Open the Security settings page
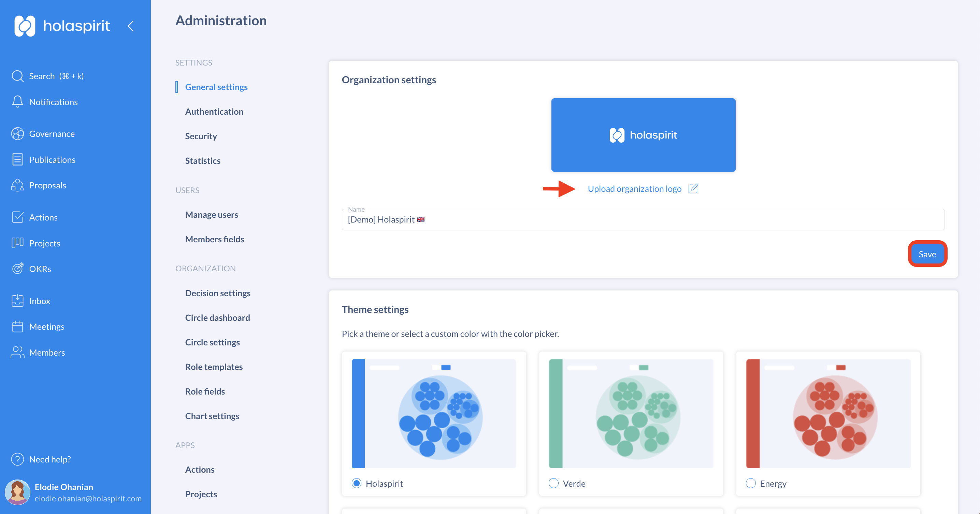The width and height of the screenshot is (980, 514). click(201, 136)
